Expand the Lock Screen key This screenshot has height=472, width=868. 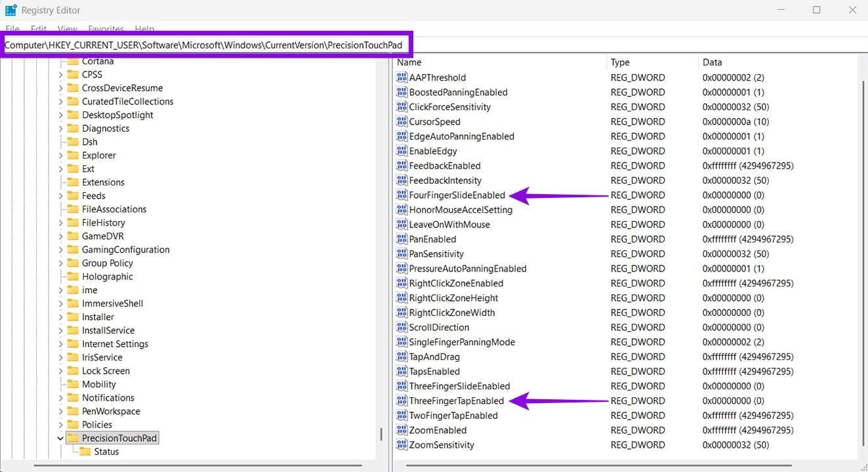pyautogui.click(x=60, y=370)
